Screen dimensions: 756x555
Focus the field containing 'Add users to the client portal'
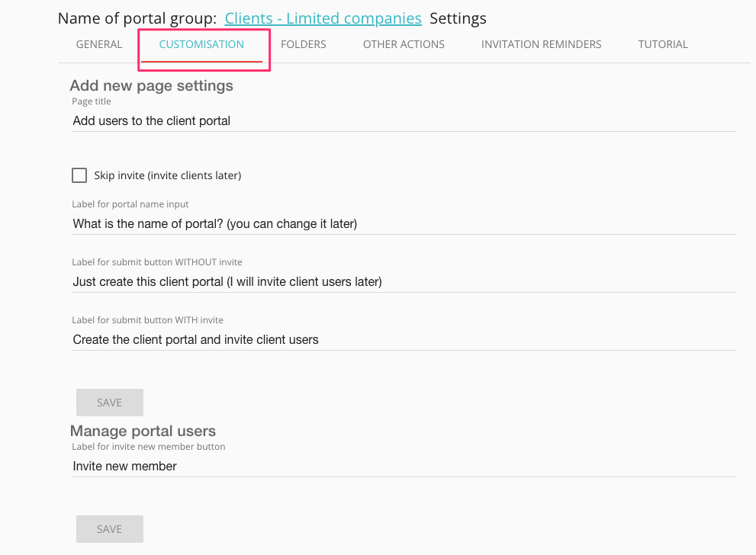pos(403,120)
